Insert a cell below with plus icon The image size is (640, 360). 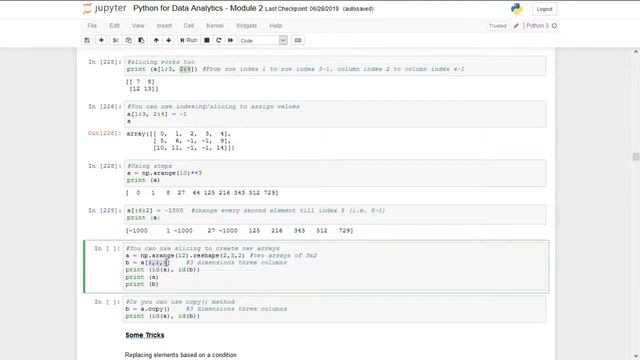coord(101,40)
